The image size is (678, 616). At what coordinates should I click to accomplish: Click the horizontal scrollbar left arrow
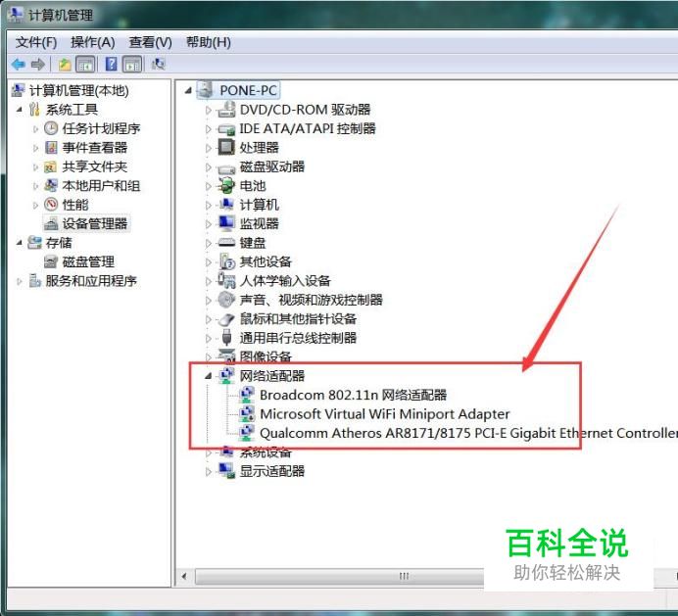(184, 576)
